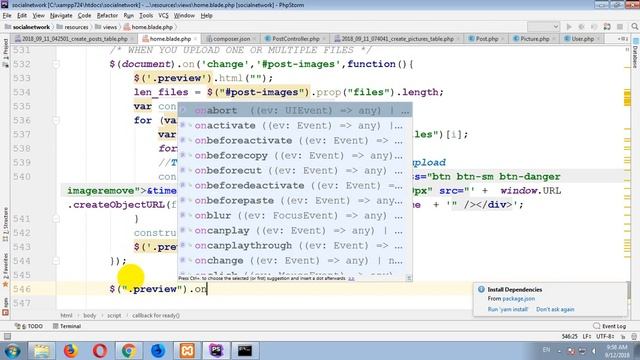Open Search Everywhere magnifier icon
This screenshot has width=640, height=360.
tap(634, 27)
